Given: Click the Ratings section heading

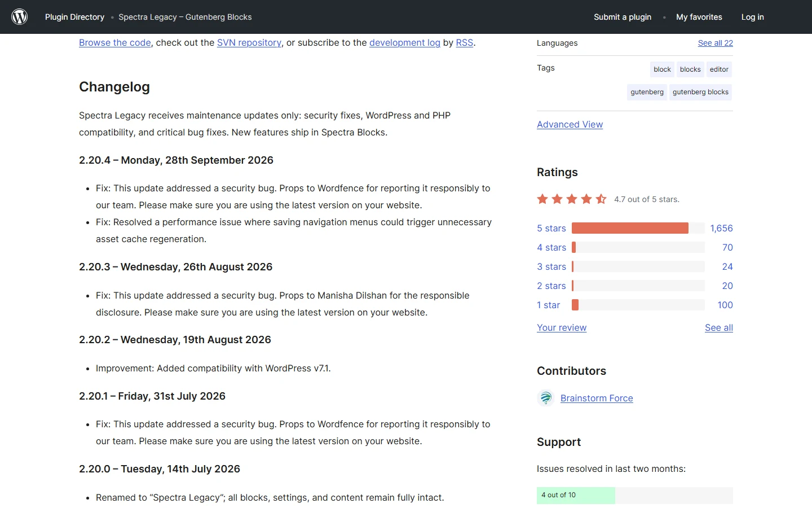Looking at the screenshot, I should (x=557, y=172).
